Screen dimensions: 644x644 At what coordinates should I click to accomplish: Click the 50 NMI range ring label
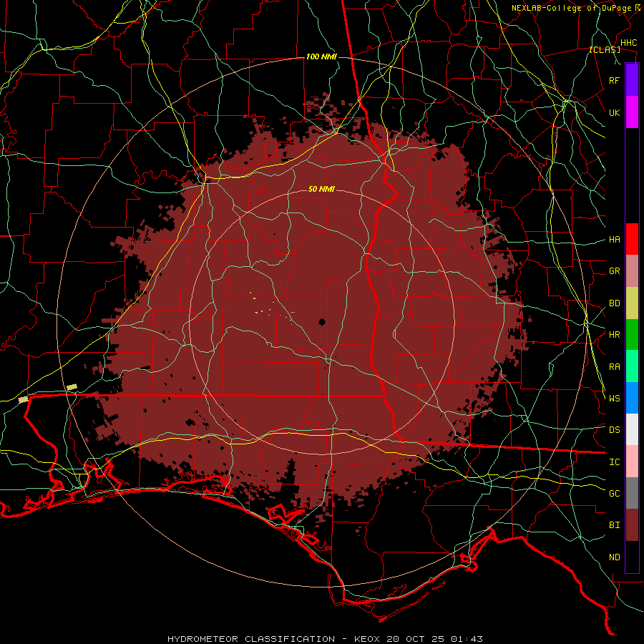[x=321, y=189]
